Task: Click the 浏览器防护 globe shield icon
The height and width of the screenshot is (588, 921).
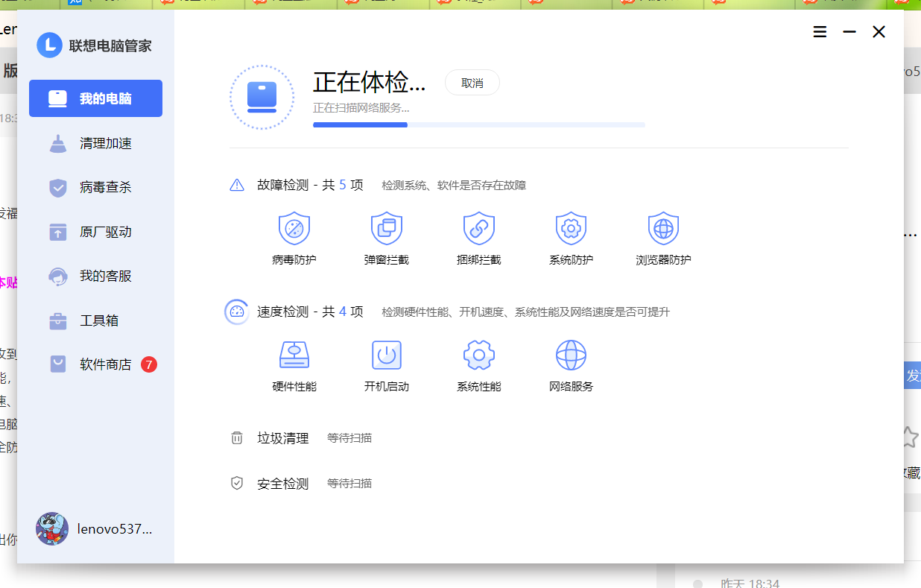Action: (x=663, y=228)
